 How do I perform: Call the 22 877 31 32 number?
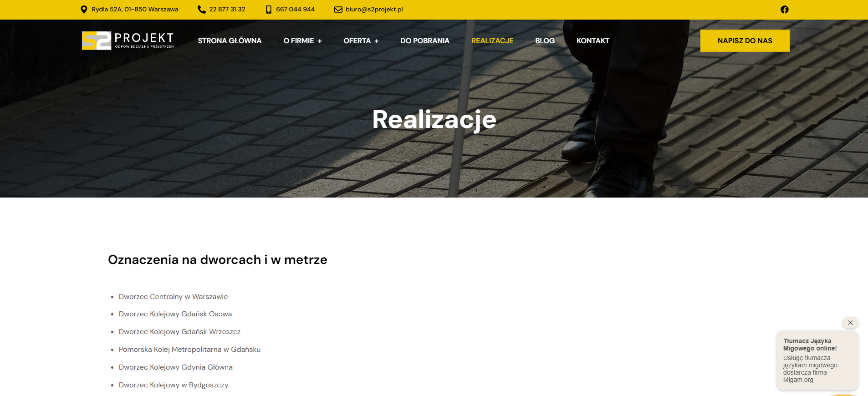pyautogui.click(x=227, y=10)
